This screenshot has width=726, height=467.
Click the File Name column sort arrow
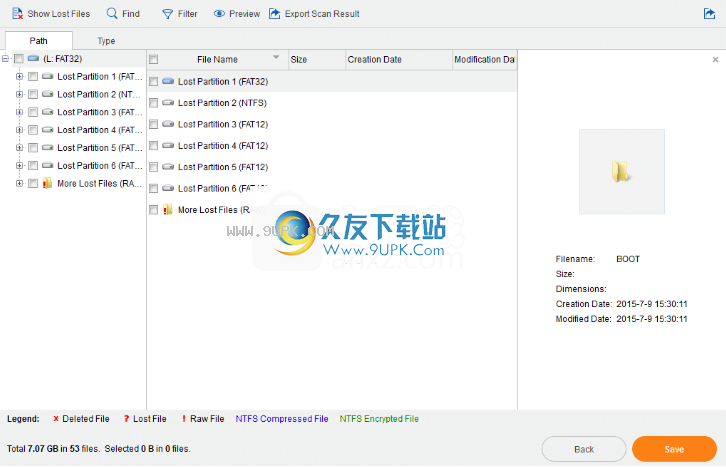(x=276, y=57)
